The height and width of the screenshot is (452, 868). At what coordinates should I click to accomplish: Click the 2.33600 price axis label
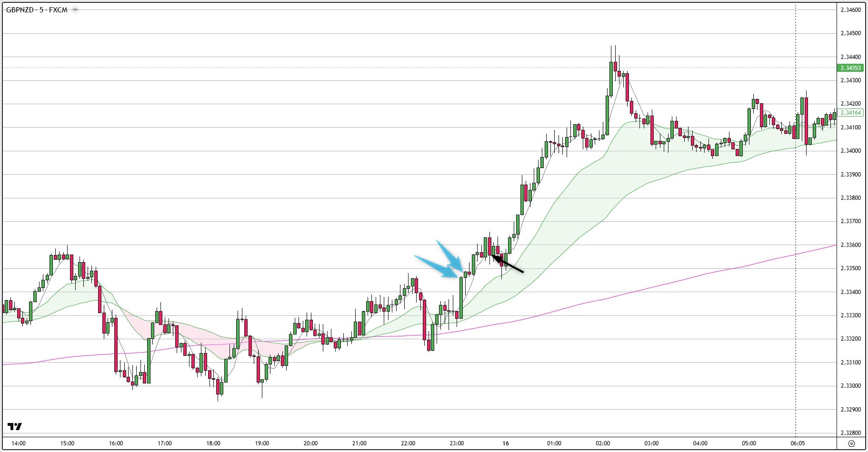click(850, 245)
